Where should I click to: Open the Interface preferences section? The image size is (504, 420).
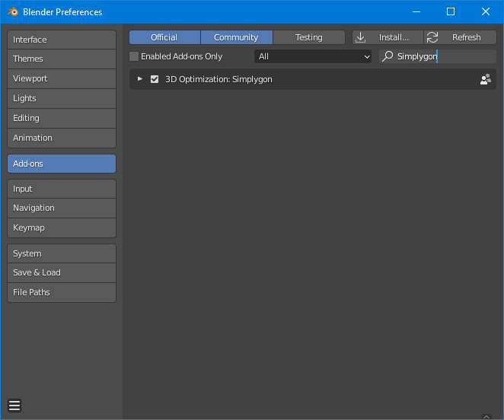pos(62,40)
